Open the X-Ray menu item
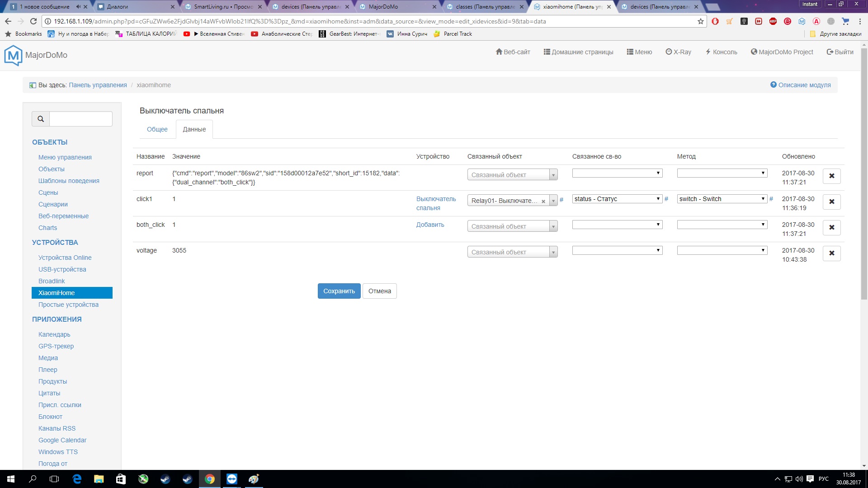868x488 pixels. tap(679, 52)
